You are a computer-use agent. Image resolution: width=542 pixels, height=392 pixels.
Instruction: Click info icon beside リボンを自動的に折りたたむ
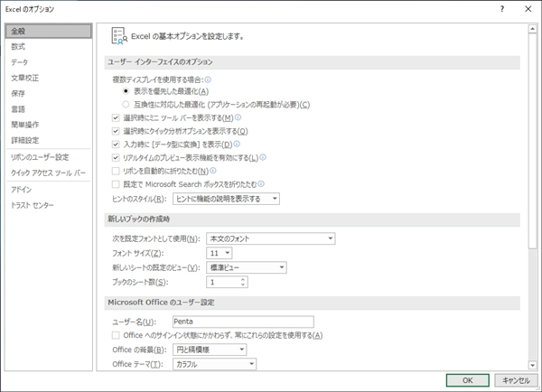[213, 171]
